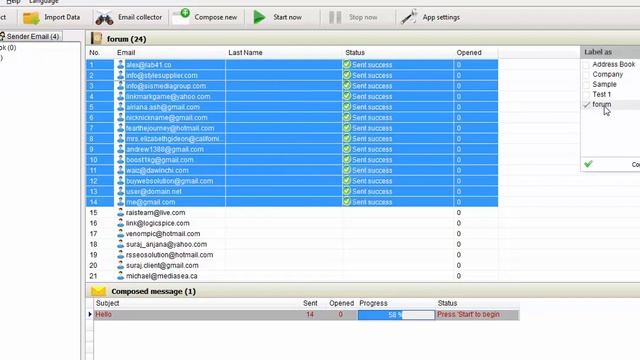Click contact icon beside suraj.client@gmail.com

120,265
